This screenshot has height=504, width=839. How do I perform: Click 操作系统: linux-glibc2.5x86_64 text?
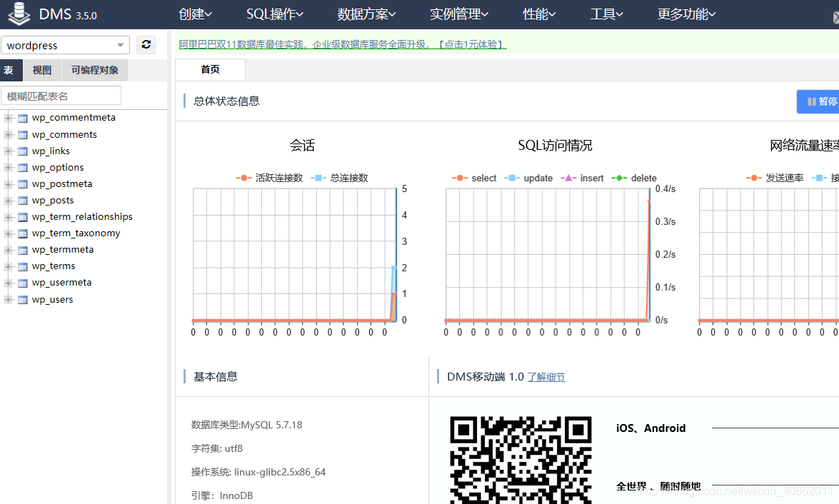258,472
